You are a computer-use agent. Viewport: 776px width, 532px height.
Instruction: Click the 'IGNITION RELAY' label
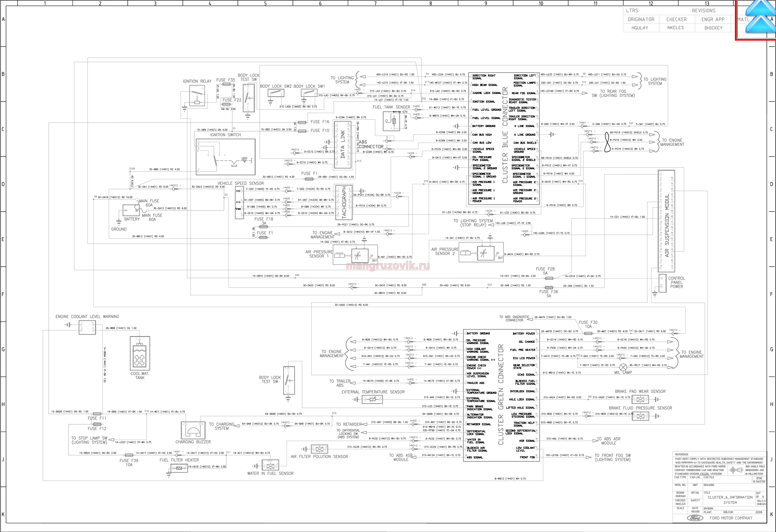[x=197, y=81]
